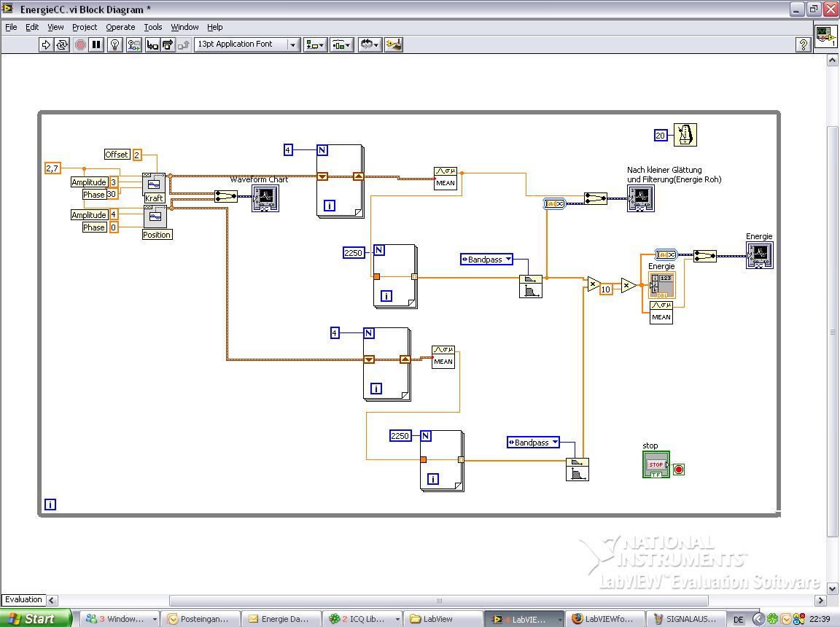Screen dimensions: 840x627
Task: Select the second multiply node after constant 10
Action: click(x=629, y=286)
